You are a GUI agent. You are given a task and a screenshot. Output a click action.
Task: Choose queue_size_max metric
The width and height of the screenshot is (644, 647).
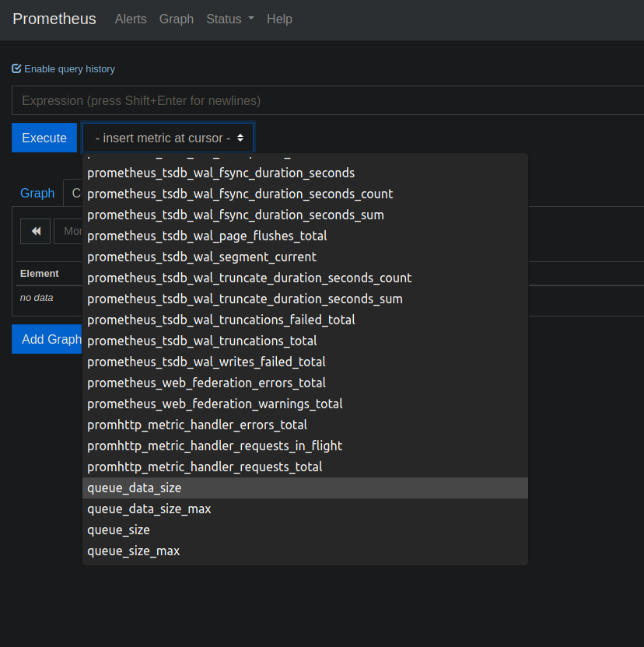point(305,551)
